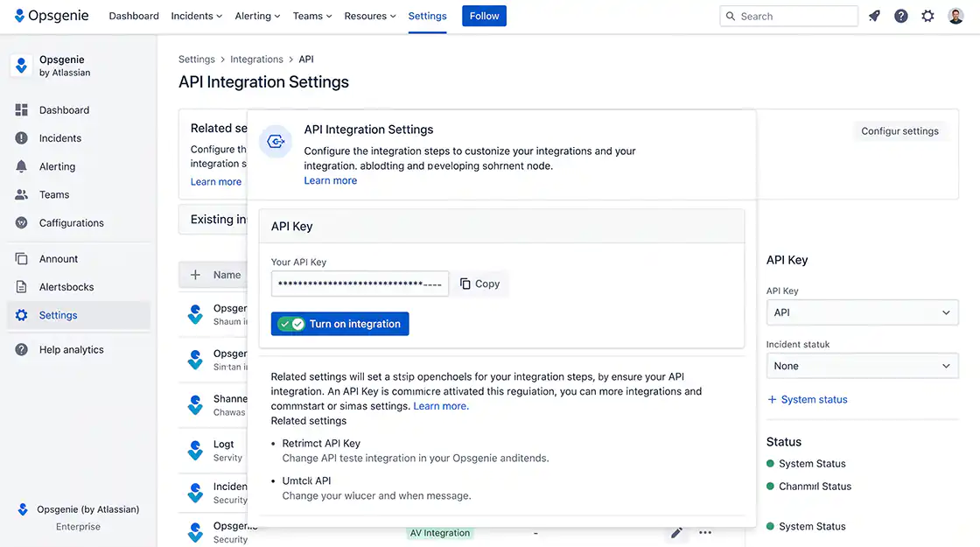Expand the Resoures menu in top navigation
The image size is (980, 547).
coord(369,17)
